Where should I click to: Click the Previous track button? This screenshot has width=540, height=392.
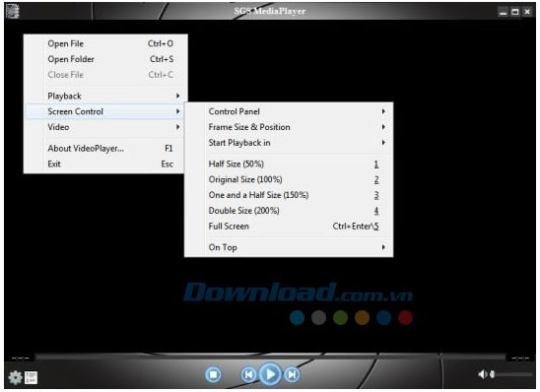[248, 374]
